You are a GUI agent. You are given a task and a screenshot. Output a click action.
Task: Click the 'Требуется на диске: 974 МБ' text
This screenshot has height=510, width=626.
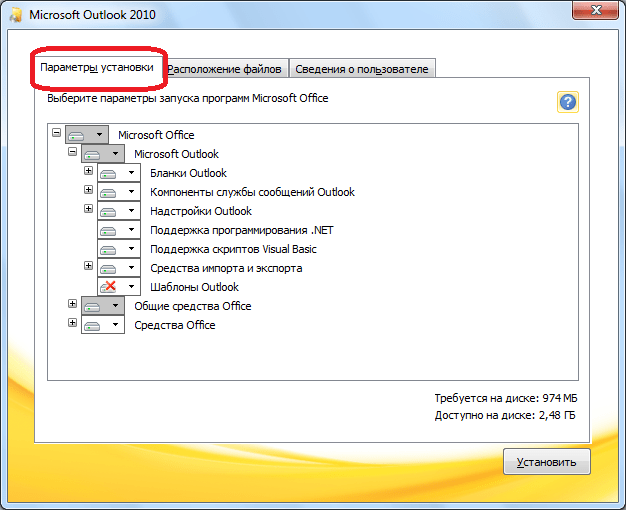(x=506, y=398)
